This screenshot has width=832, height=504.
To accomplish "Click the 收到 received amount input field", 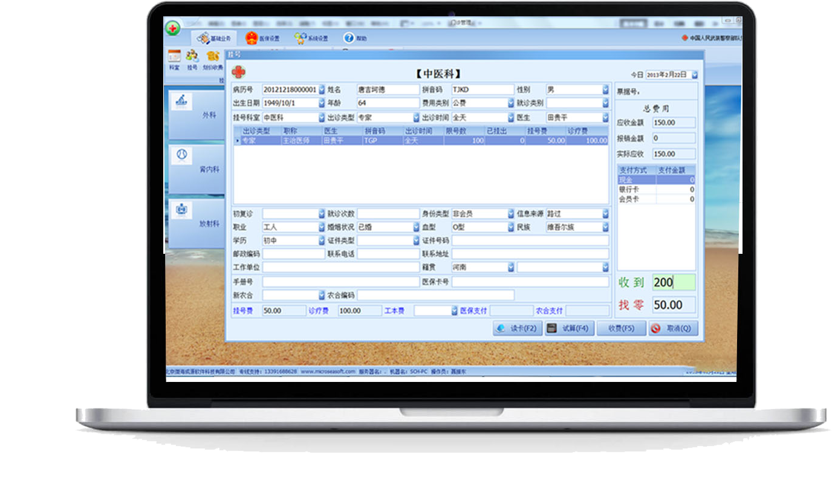I will (674, 282).
